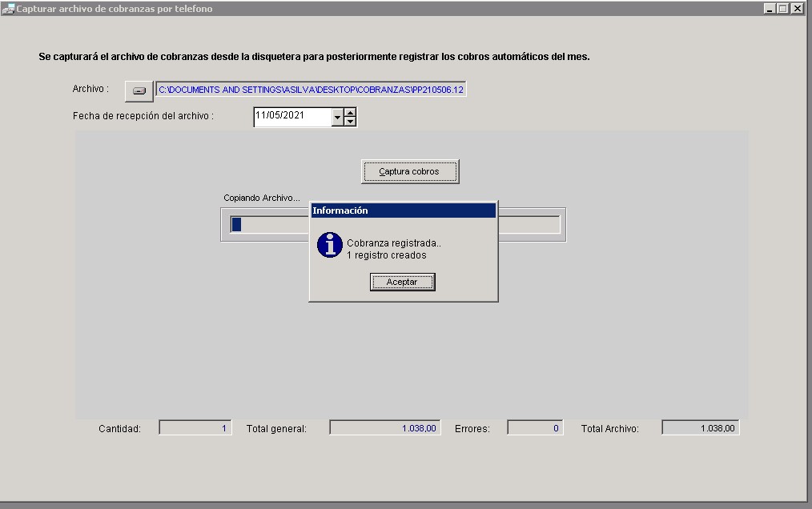Decrease the date using the down spinner arrow

click(x=350, y=121)
